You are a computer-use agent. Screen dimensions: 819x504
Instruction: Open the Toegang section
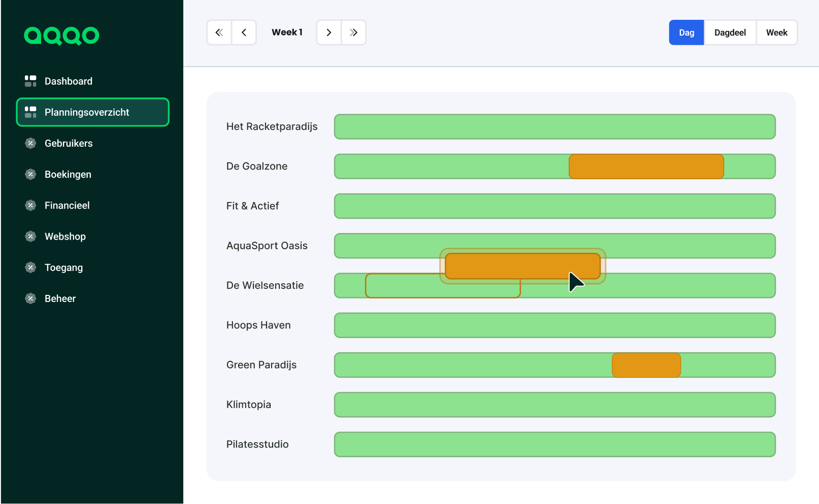(x=63, y=267)
